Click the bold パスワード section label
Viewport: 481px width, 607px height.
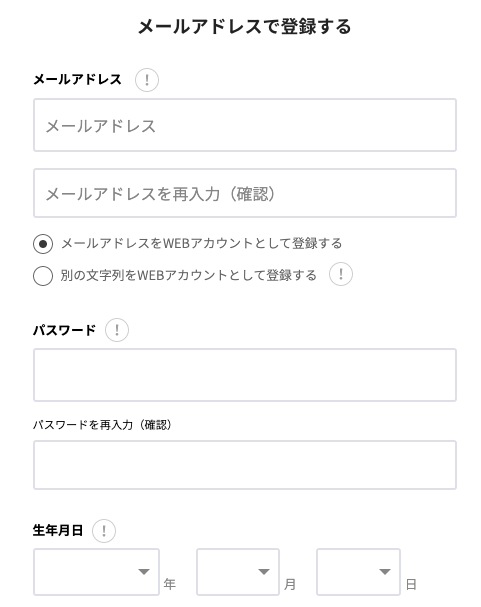pyautogui.click(x=64, y=330)
